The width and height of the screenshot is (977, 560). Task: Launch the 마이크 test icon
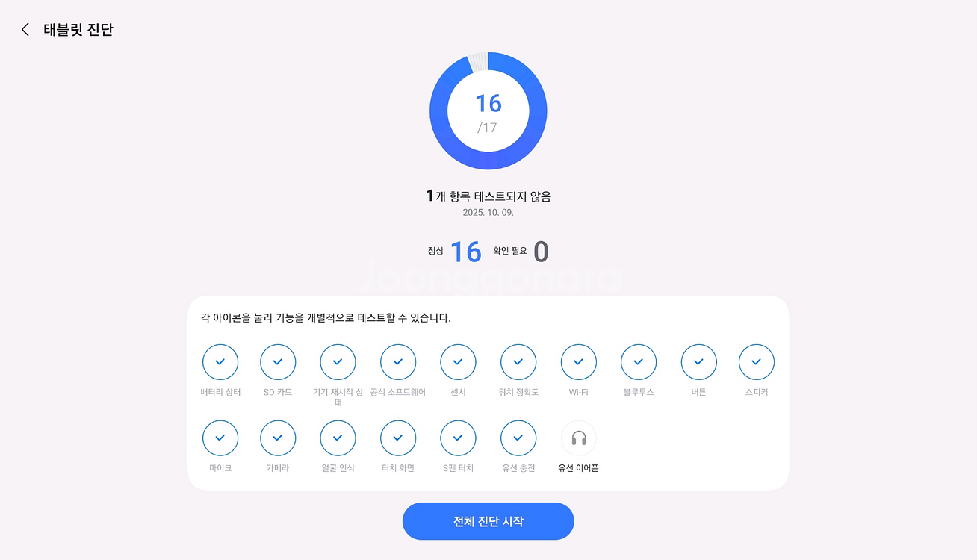(x=220, y=438)
